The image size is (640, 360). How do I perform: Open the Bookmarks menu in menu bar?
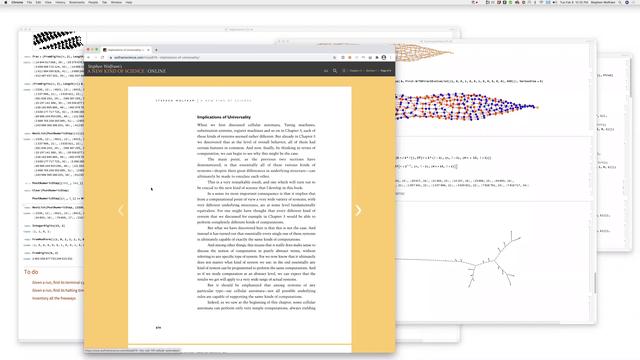tap(77, 2)
